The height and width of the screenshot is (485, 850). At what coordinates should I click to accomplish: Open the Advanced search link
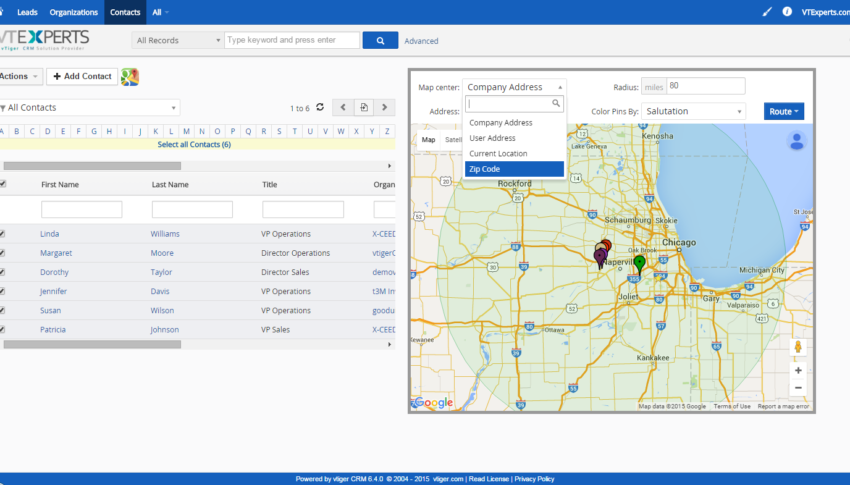(421, 41)
